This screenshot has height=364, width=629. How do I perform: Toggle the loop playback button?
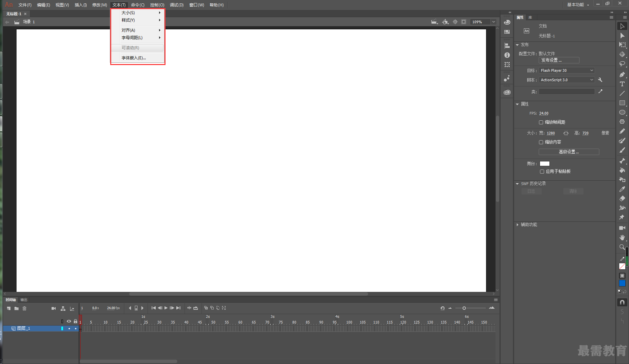coord(196,308)
